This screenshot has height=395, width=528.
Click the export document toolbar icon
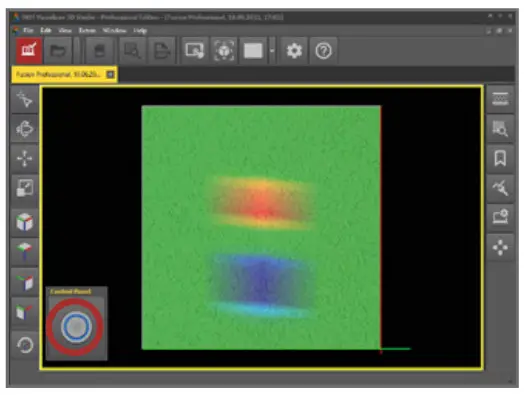pos(162,51)
